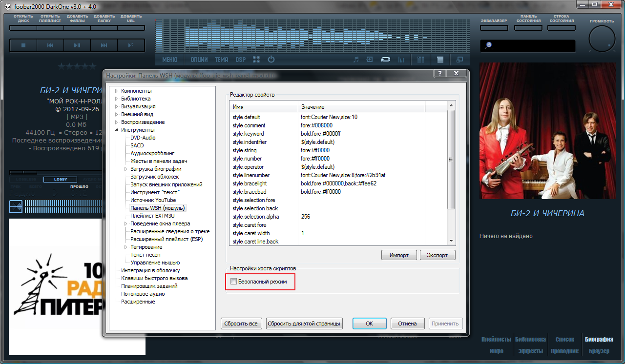The height and width of the screenshot is (364, 625).
Task: Click the info icon on the track display
Action: 488,44
